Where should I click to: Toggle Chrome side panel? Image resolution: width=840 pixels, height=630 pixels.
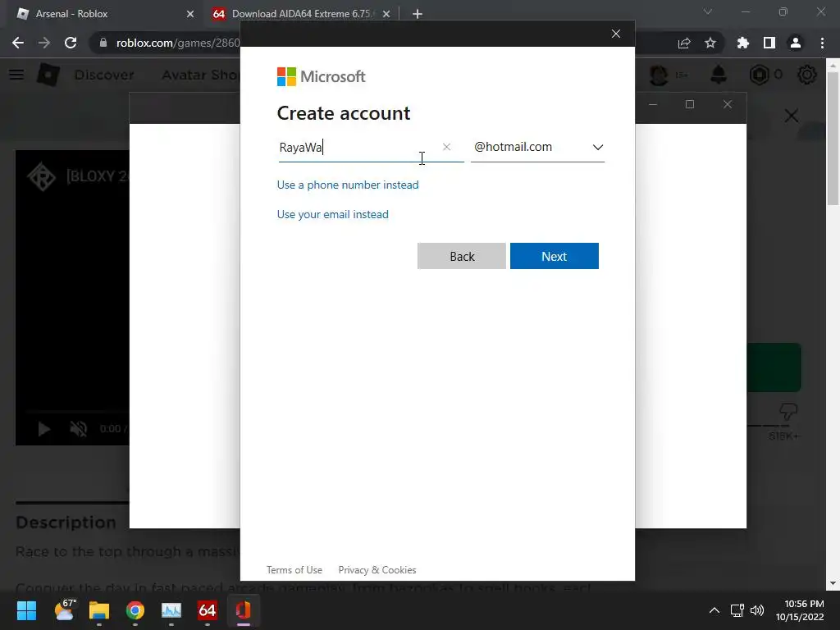pyautogui.click(x=769, y=43)
